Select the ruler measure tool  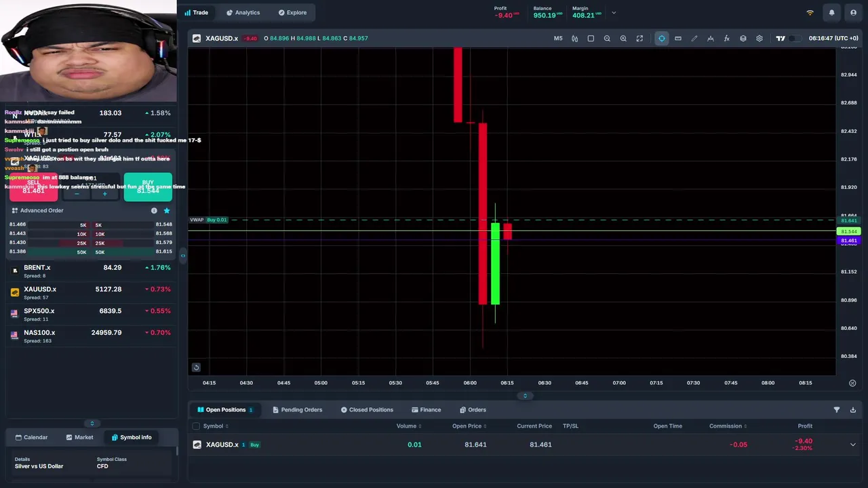click(678, 39)
